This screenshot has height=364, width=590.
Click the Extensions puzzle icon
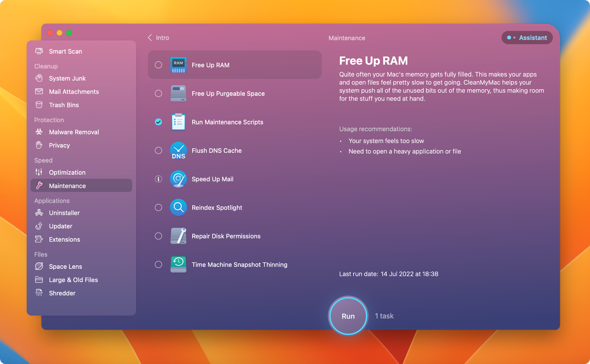[x=39, y=239]
